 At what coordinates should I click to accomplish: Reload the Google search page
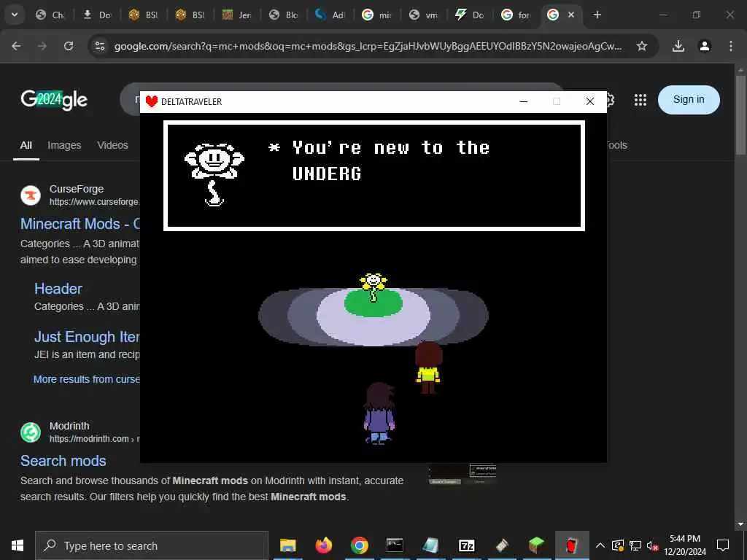click(69, 46)
